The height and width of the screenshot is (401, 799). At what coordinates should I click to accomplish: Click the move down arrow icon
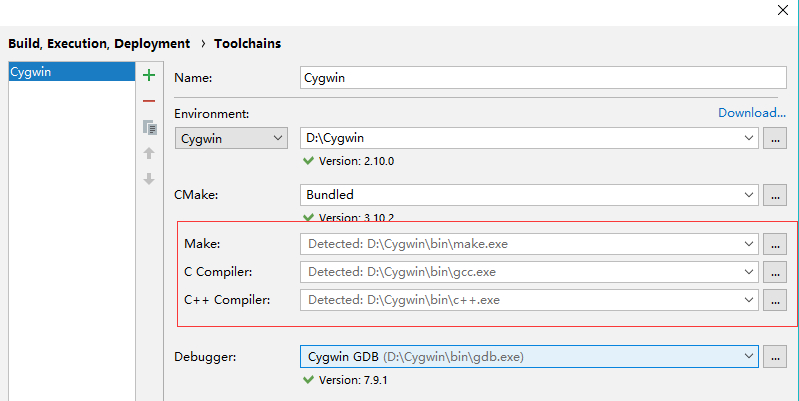click(149, 179)
